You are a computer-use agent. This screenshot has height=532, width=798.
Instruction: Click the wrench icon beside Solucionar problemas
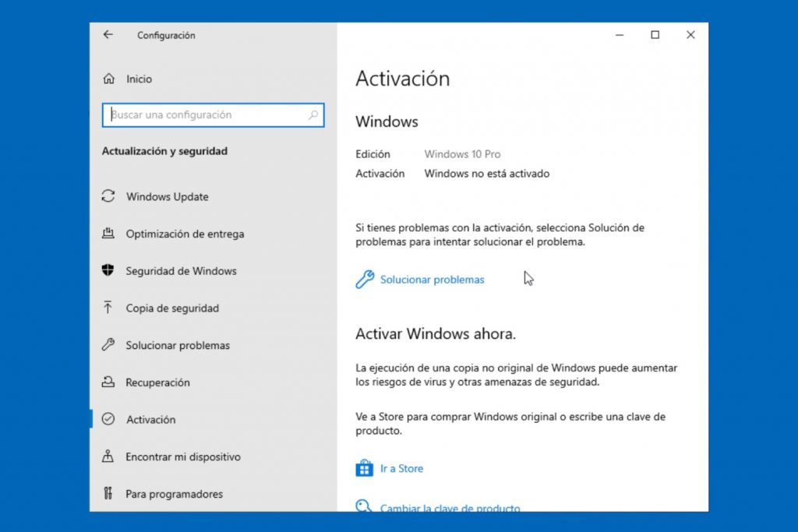coord(364,280)
